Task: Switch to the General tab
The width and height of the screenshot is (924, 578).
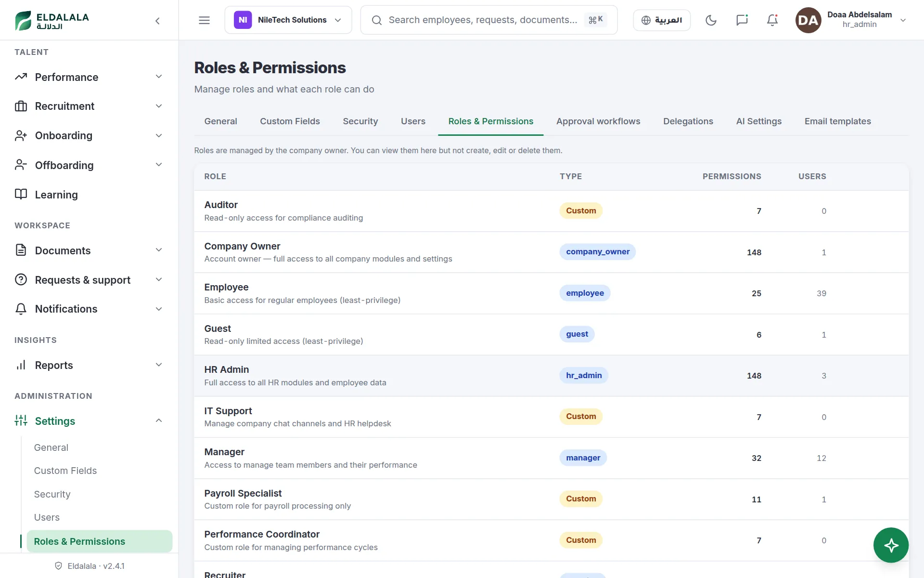Action: (x=220, y=121)
